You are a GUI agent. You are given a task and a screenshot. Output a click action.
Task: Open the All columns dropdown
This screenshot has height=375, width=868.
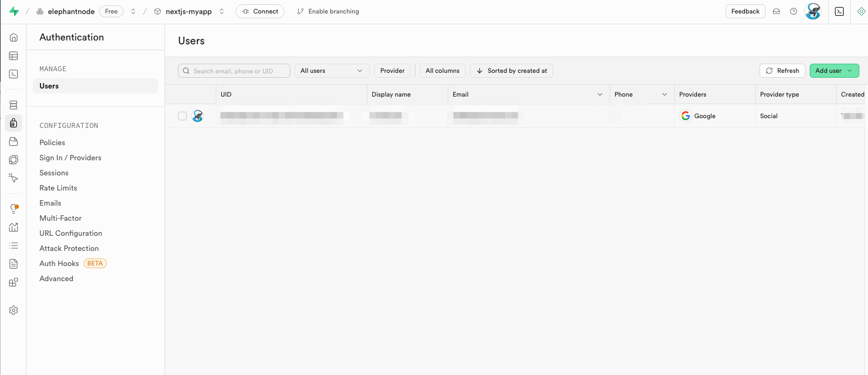coord(442,71)
